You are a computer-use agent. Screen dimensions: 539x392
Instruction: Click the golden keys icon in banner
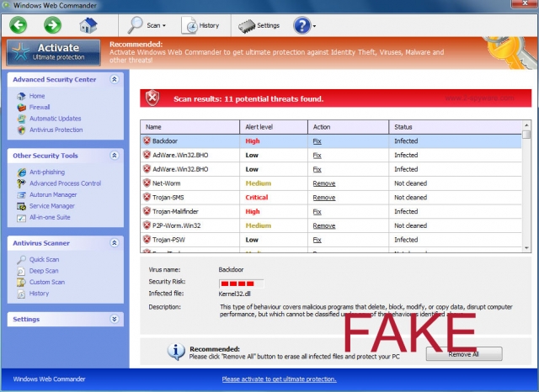[510, 53]
